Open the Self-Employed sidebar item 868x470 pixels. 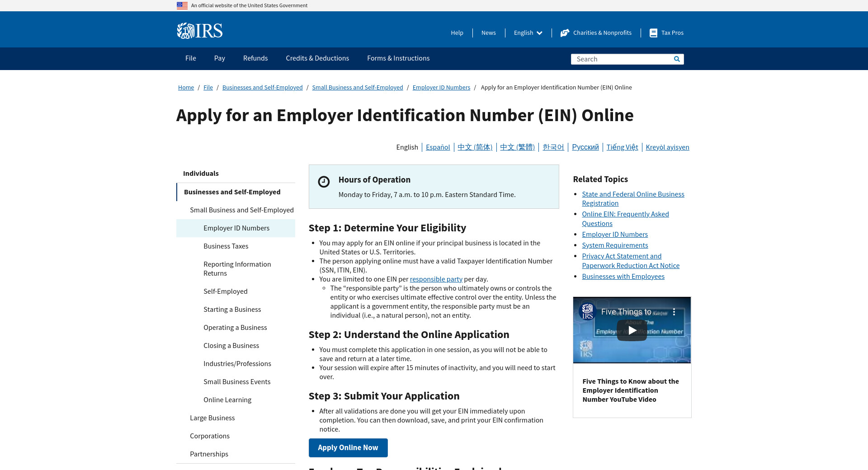click(x=236, y=291)
